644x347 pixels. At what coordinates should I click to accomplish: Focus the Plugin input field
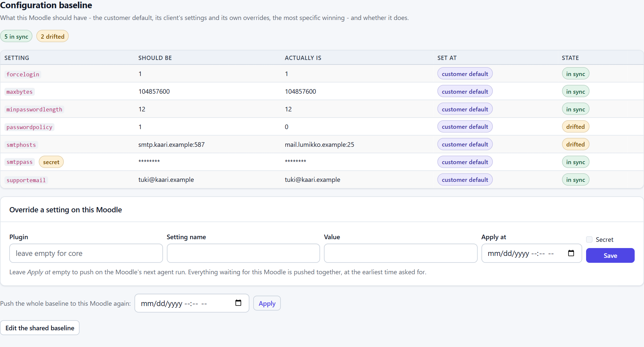tap(86, 253)
